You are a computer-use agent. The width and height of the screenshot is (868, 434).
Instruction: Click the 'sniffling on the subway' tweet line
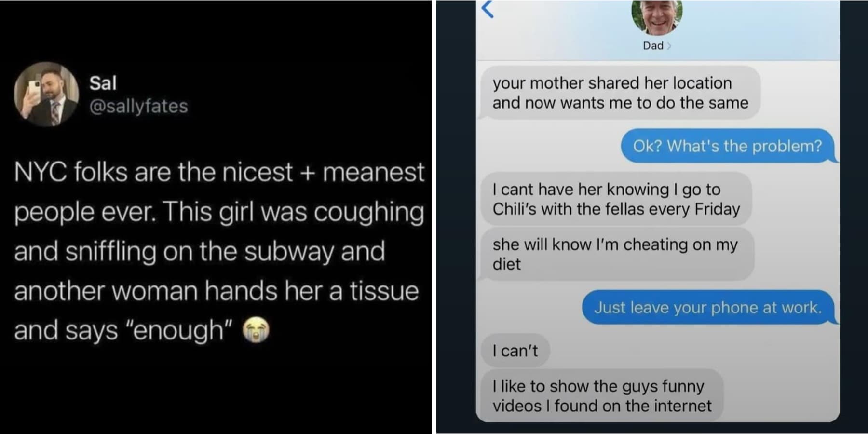pyautogui.click(x=200, y=251)
